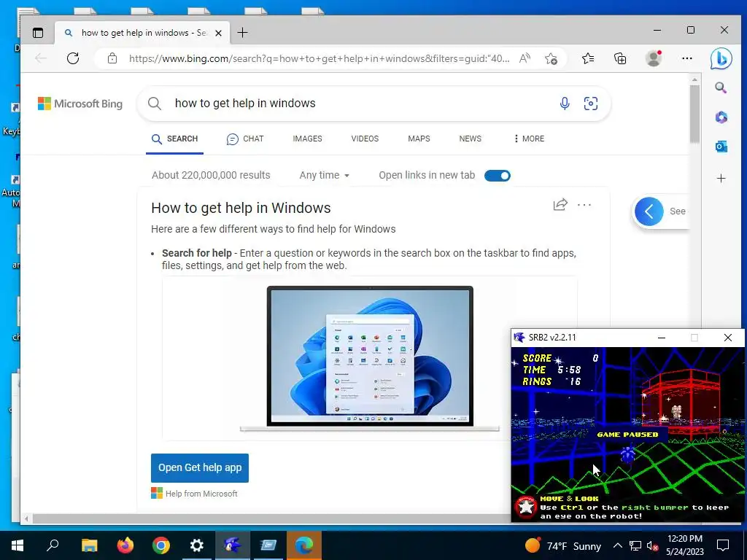Refresh the Bing page
This screenshot has height=560, width=747.
click(x=73, y=58)
